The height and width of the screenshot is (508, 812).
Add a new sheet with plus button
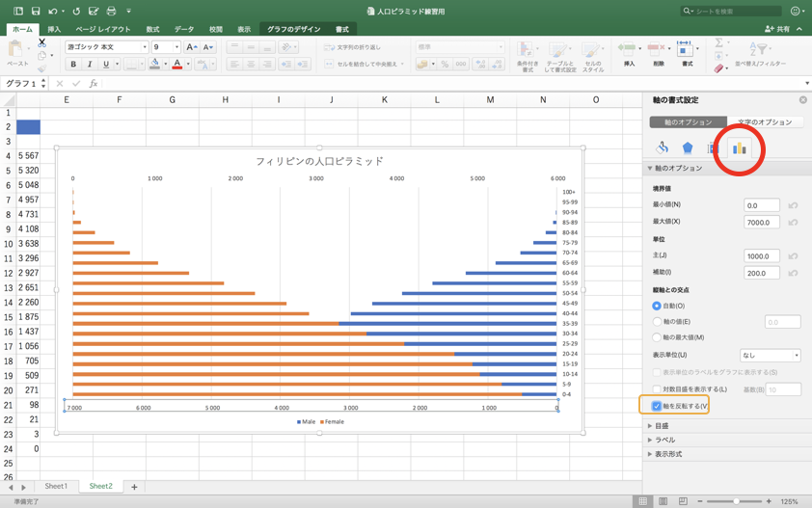(x=134, y=487)
